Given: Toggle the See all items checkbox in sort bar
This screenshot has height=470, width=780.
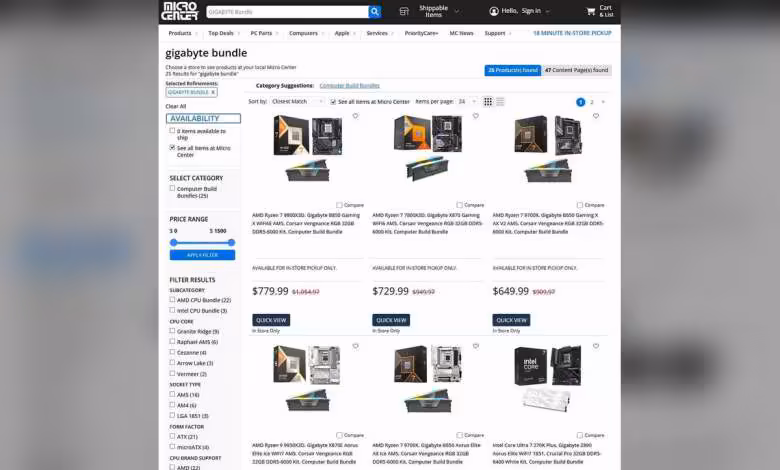Looking at the screenshot, I should (333, 102).
